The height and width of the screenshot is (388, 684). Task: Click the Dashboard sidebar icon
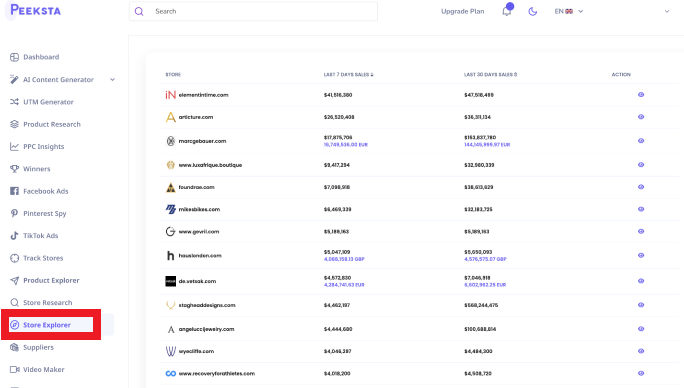(14, 57)
